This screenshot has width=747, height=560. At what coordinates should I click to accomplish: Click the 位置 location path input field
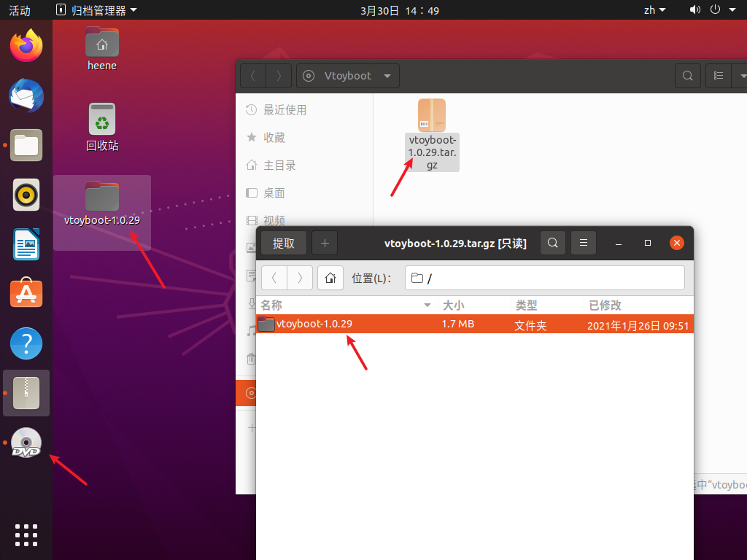pos(544,278)
